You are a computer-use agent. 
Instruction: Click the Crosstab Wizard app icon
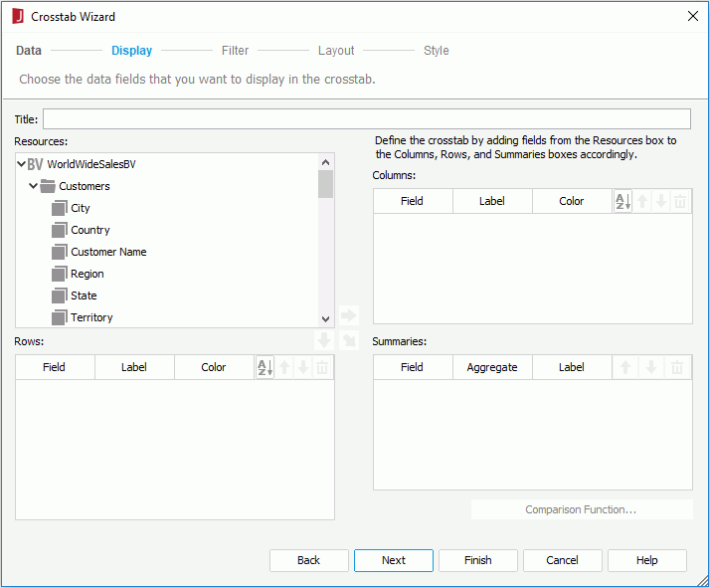[18, 16]
